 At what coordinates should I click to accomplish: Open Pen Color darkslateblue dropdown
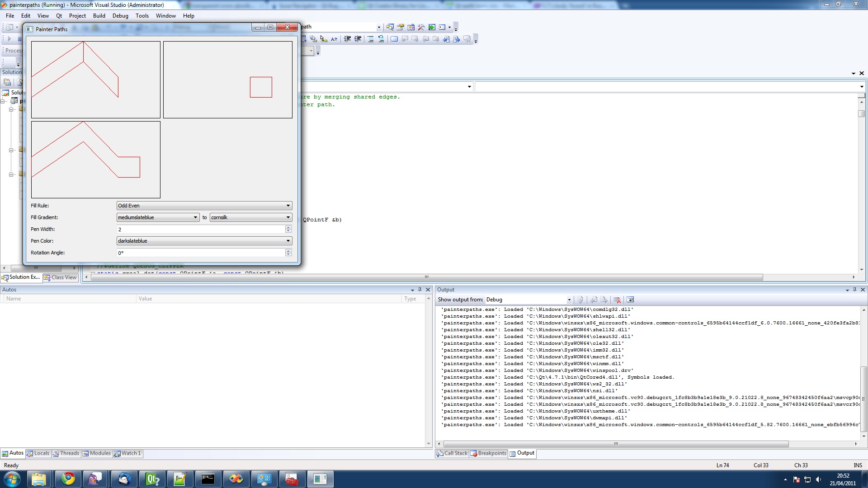204,241
